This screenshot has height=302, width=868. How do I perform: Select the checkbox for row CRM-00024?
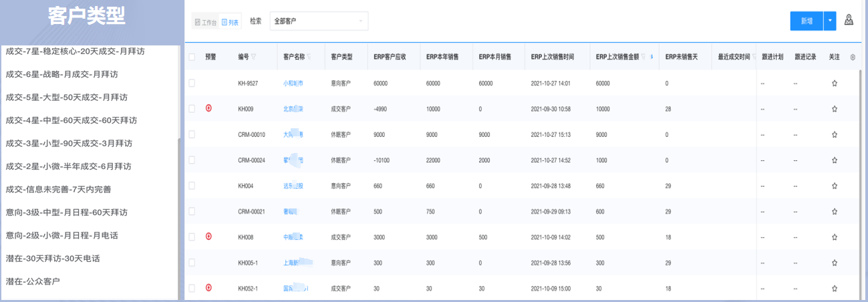[192, 160]
